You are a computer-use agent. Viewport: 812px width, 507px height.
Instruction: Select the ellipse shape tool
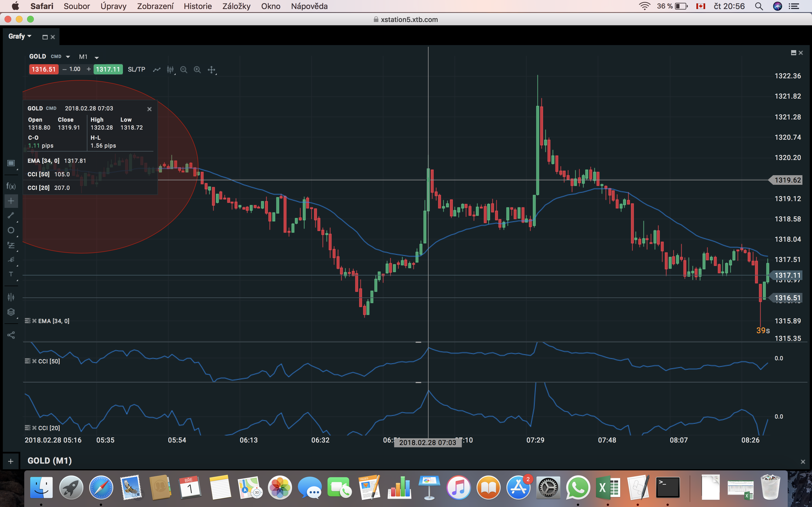[11, 230]
